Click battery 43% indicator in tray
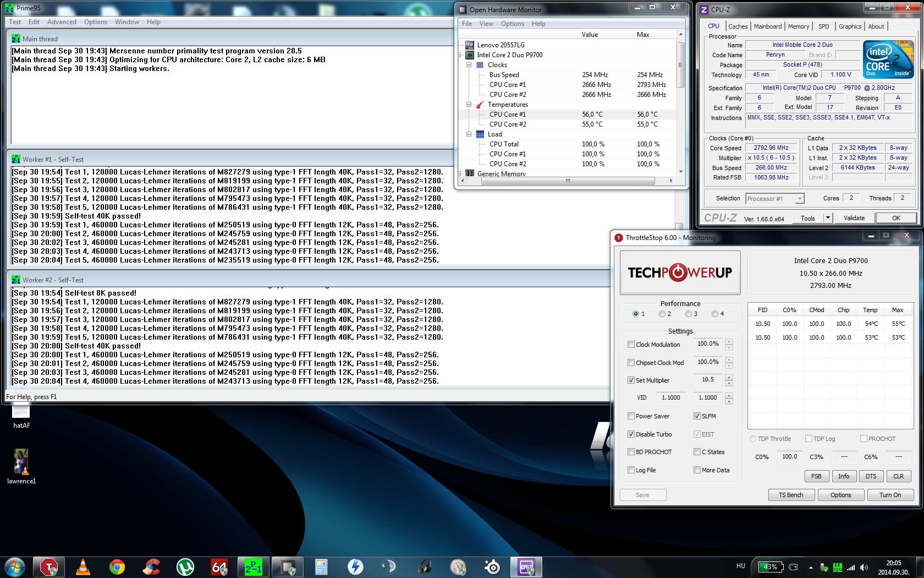The image size is (924, 578). coord(771,567)
